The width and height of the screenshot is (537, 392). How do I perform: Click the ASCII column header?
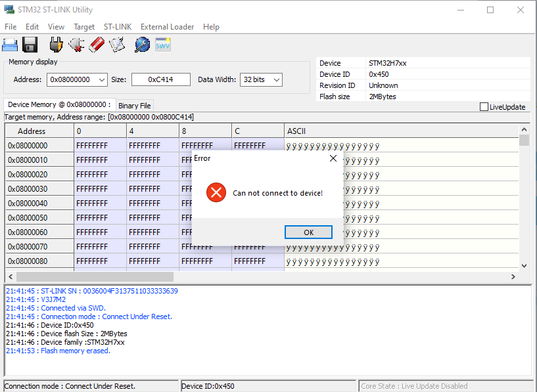pyautogui.click(x=402, y=131)
